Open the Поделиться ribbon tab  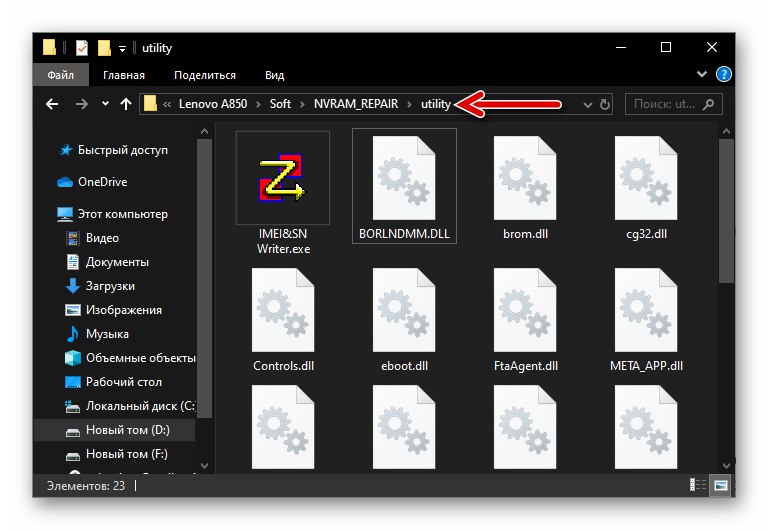[x=205, y=75]
